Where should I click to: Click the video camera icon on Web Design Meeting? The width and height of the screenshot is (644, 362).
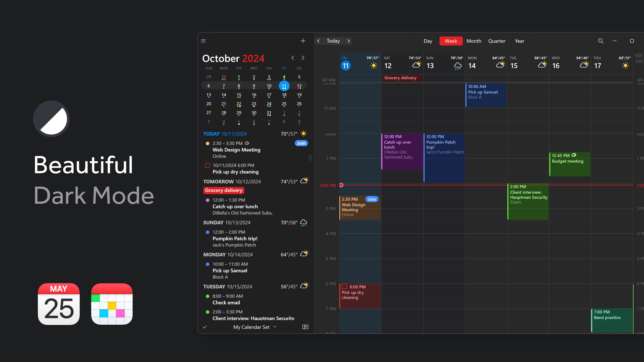click(247, 143)
